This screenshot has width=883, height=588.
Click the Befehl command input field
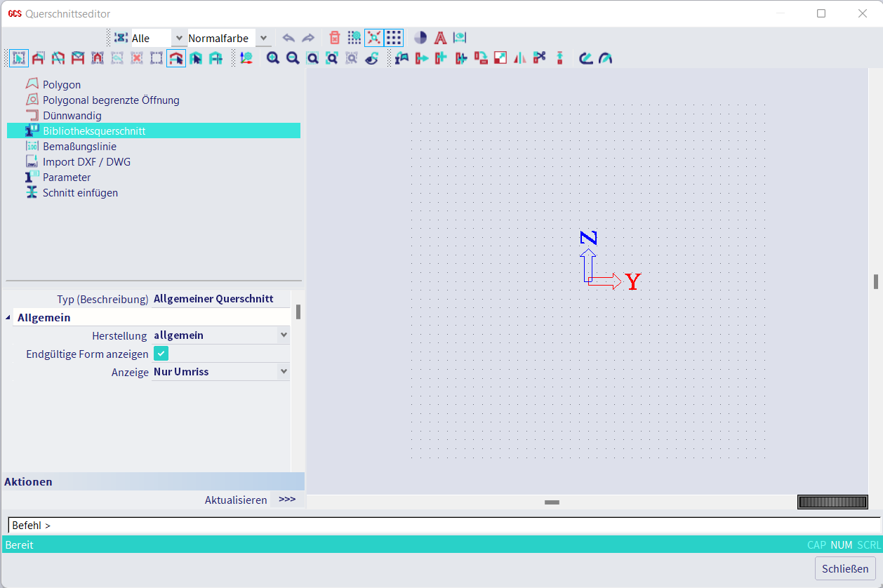click(x=444, y=526)
